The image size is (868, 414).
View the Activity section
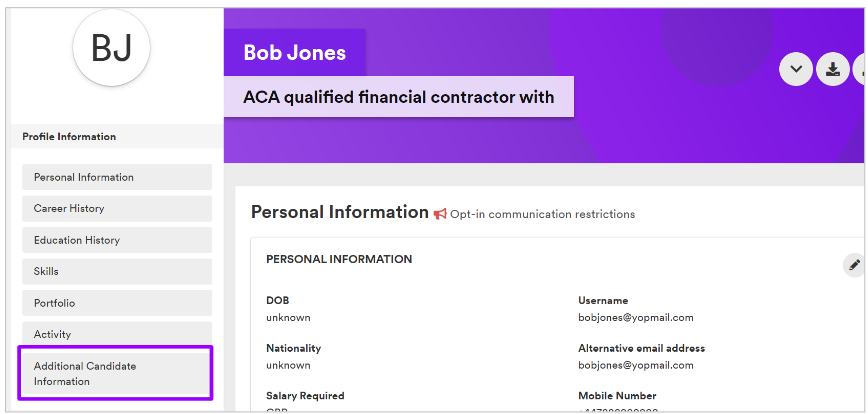(117, 334)
